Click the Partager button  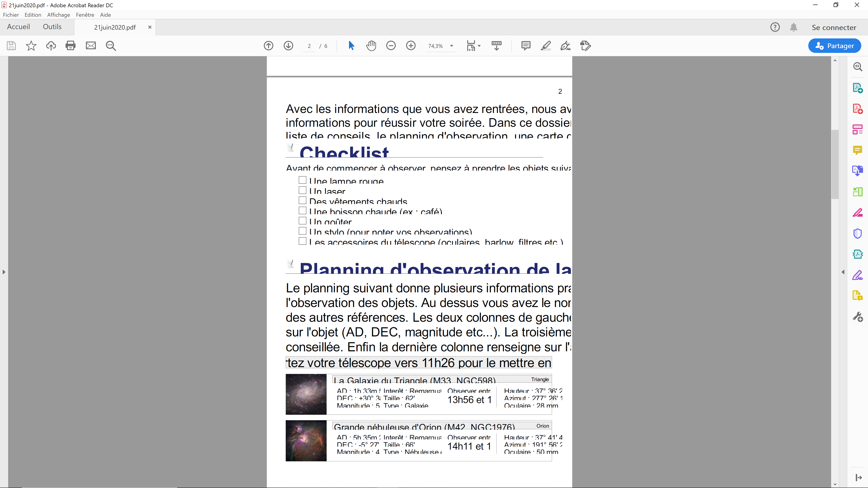point(834,46)
